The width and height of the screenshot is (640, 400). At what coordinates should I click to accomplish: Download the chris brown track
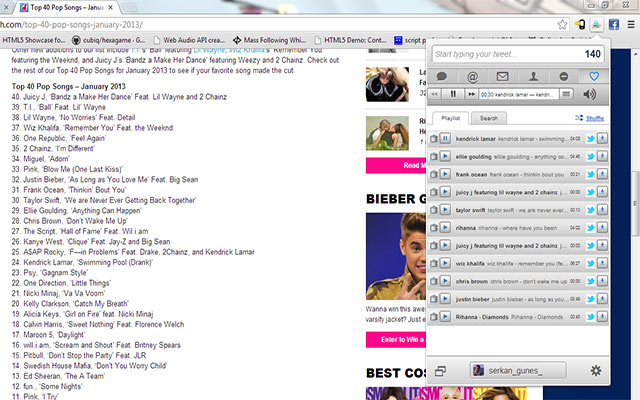pos(602,281)
